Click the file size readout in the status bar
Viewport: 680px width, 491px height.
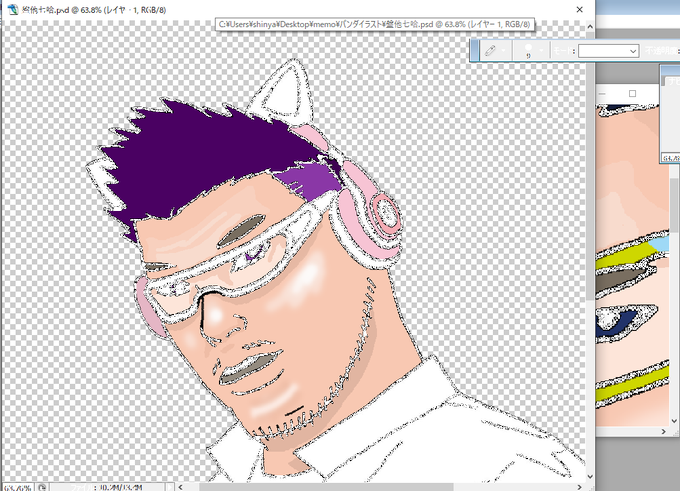click(108, 488)
